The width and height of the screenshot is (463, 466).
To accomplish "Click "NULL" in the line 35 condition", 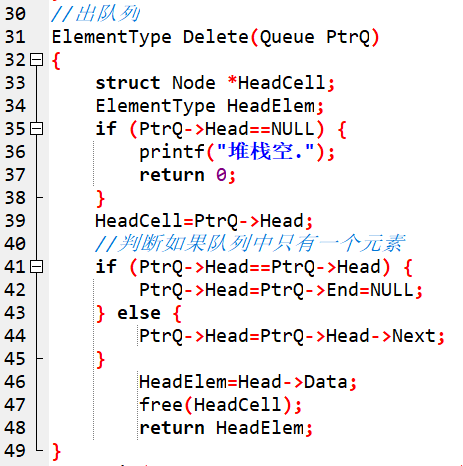I will 293,129.
